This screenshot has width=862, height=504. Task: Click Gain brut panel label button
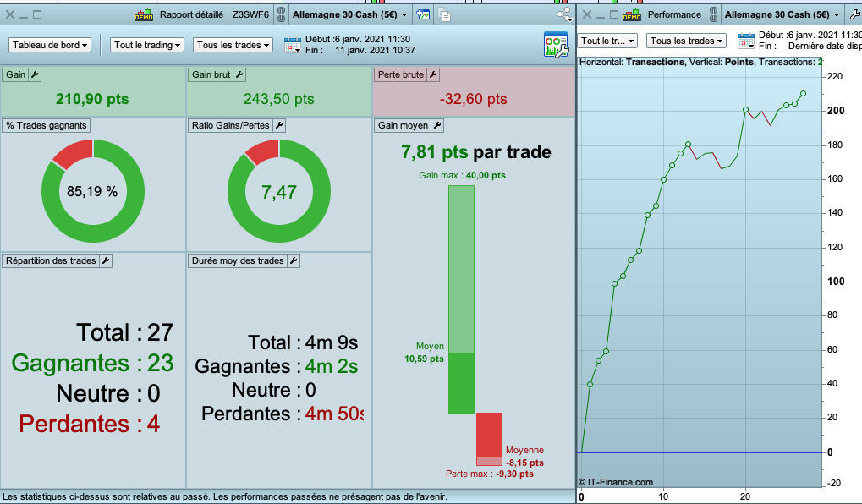(211, 74)
